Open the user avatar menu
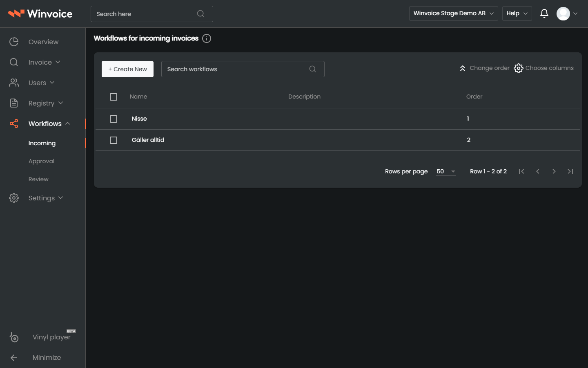This screenshot has height=368, width=588. [567, 13]
